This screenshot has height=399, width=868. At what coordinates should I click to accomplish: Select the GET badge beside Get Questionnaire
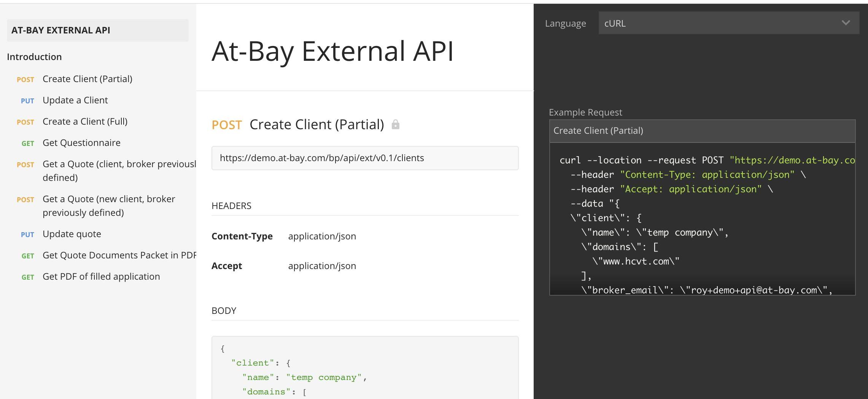click(27, 143)
